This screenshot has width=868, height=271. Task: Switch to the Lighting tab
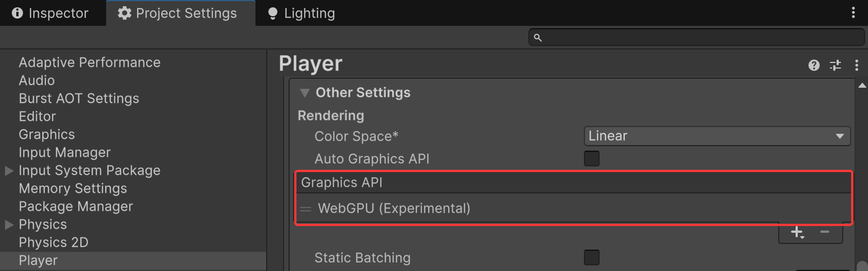click(x=301, y=13)
